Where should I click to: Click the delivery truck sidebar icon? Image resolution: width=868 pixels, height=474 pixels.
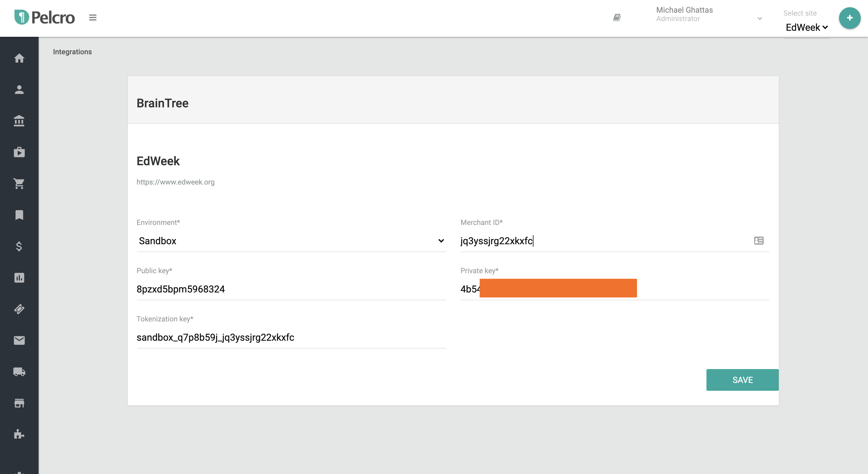19,371
